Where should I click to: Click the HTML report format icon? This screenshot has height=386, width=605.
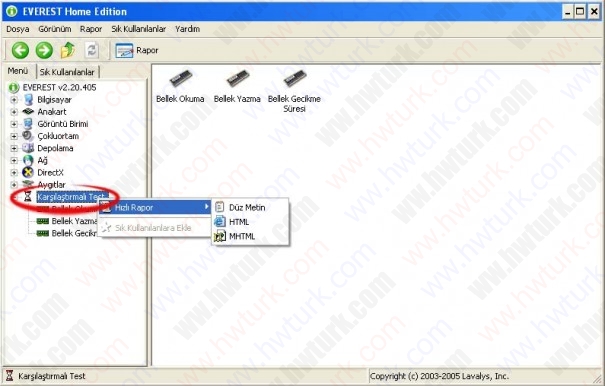point(220,222)
